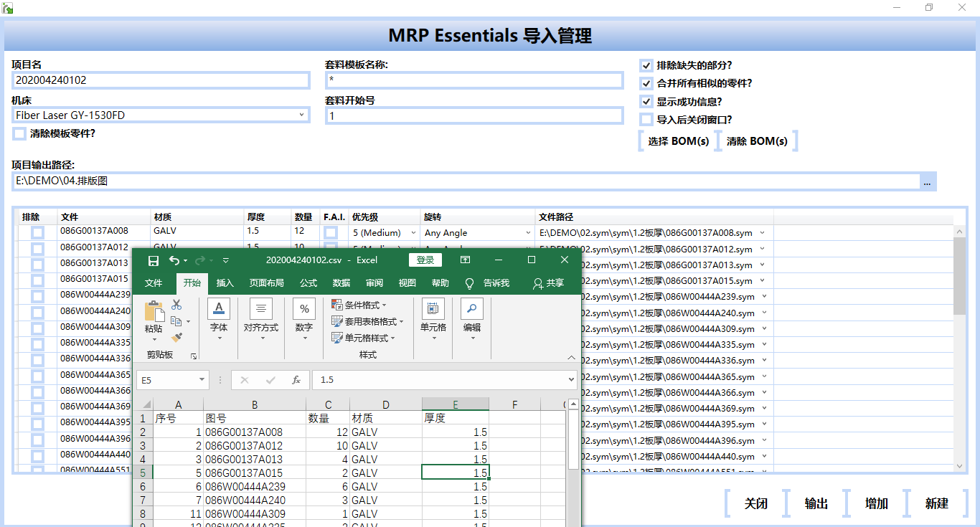Check 排除 box for row 086W00444A239

(37, 296)
